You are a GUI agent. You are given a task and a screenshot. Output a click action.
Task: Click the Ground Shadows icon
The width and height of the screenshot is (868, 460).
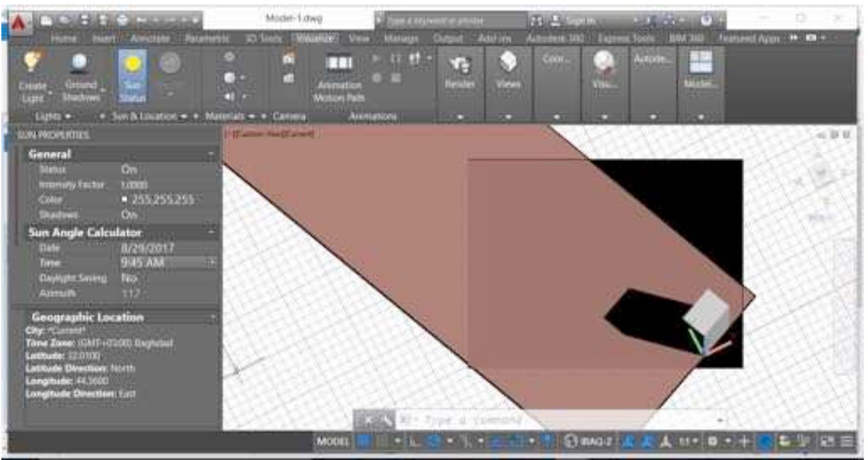[80, 63]
